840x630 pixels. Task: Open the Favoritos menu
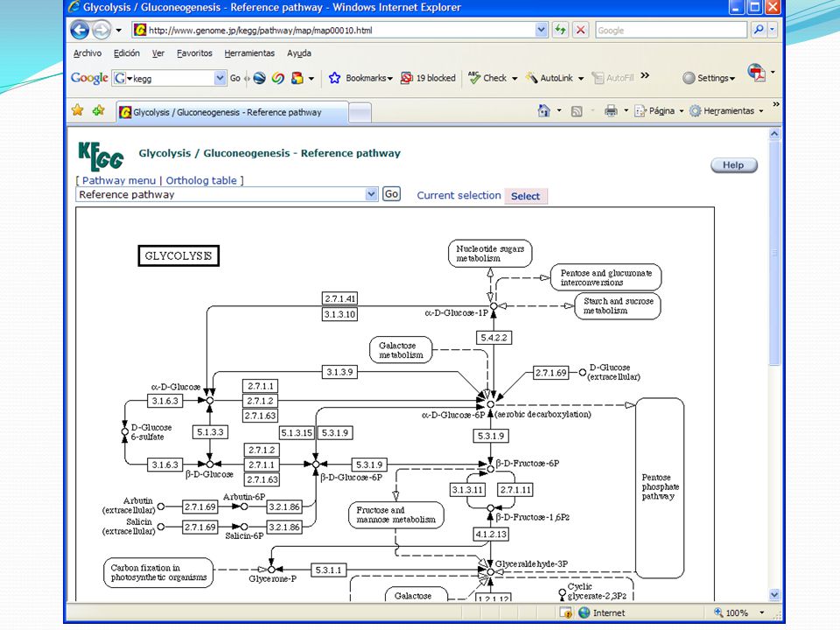click(194, 53)
